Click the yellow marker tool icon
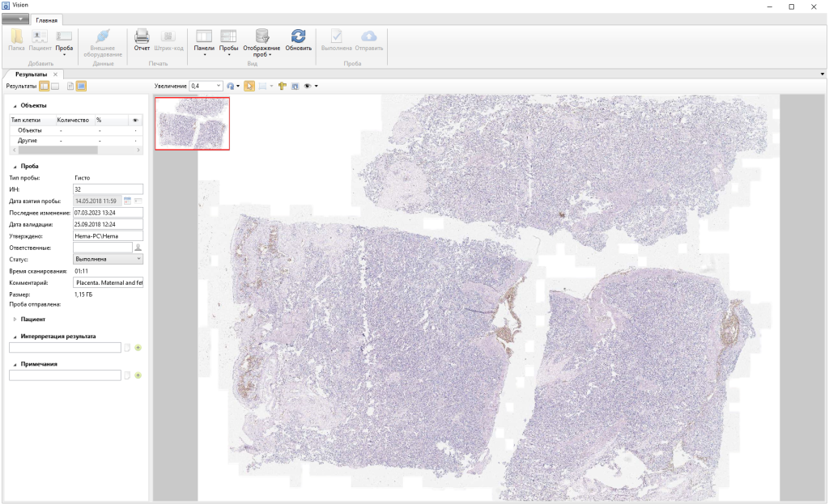 tap(283, 86)
